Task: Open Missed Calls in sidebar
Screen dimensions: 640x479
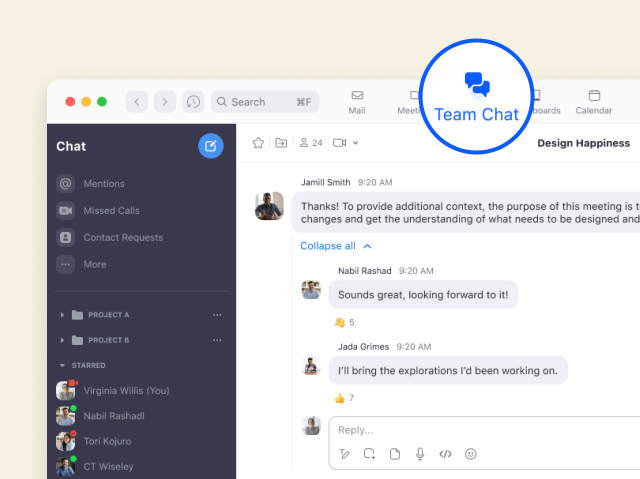Action: (110, 211)
